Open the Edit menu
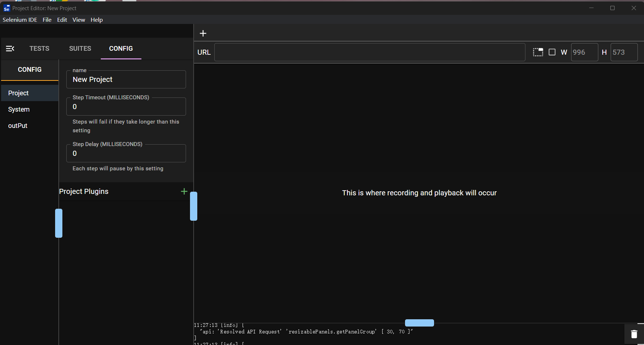 tap(62, 20)
